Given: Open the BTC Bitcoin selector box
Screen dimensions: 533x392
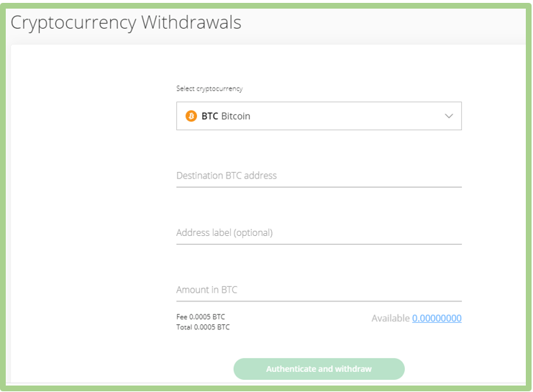Looking at the screenshot, I should (319, 116).
